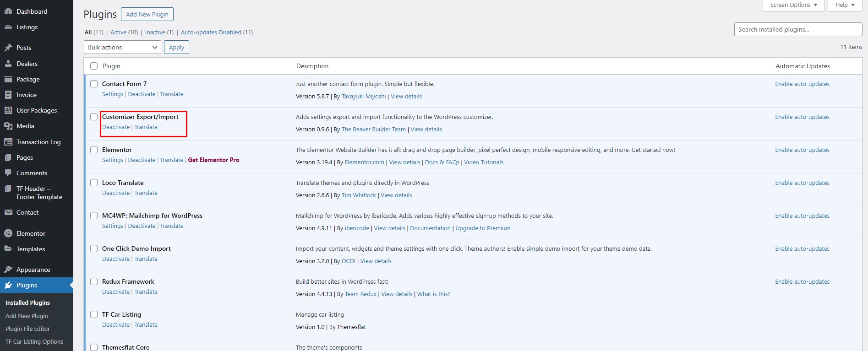Check the Loco Translate checkbox

pos(94,183)
